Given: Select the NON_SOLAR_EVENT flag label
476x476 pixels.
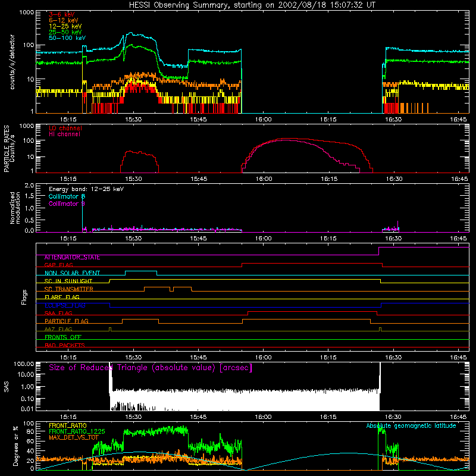Looking at the screenshot, I should (x=72, y=273).
